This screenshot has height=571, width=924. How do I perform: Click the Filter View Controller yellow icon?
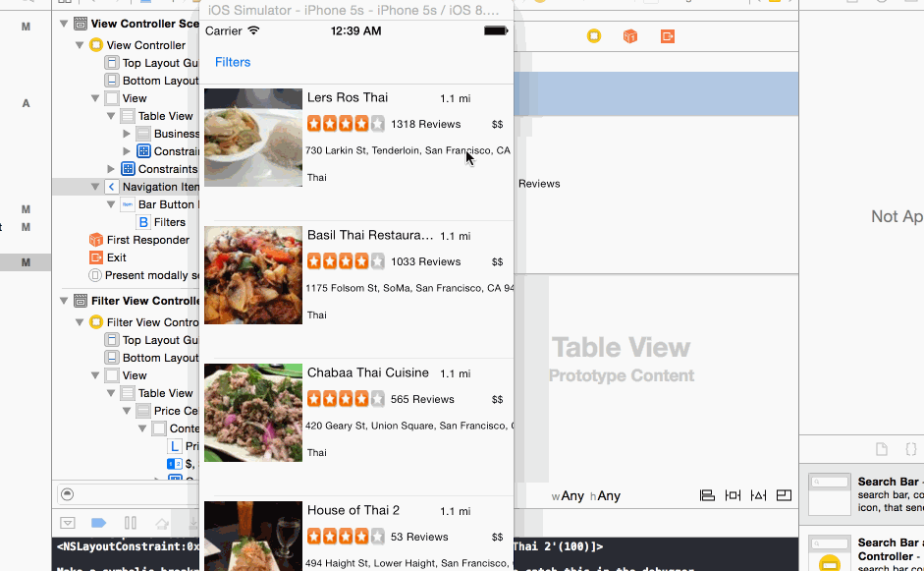[x=95, y=322]
